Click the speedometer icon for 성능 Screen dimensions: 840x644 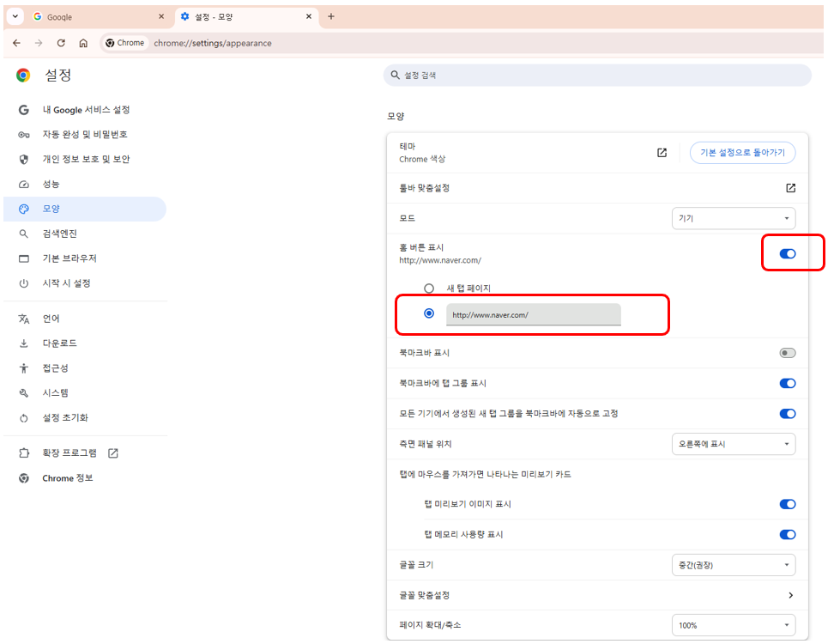coord(23,185)
